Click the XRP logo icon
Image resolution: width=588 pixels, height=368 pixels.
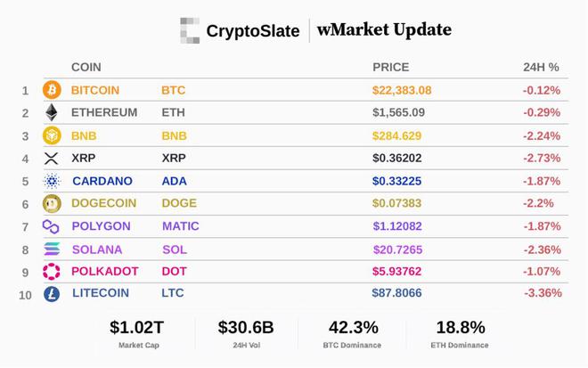click(x=52, y=159)
